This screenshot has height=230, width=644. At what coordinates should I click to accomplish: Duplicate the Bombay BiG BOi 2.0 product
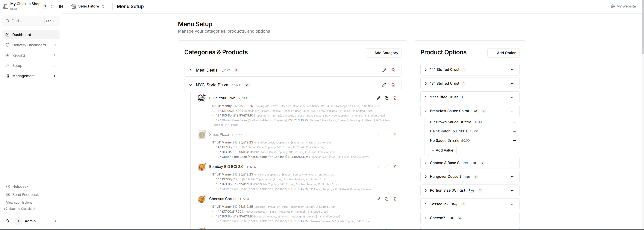[387, 167]
